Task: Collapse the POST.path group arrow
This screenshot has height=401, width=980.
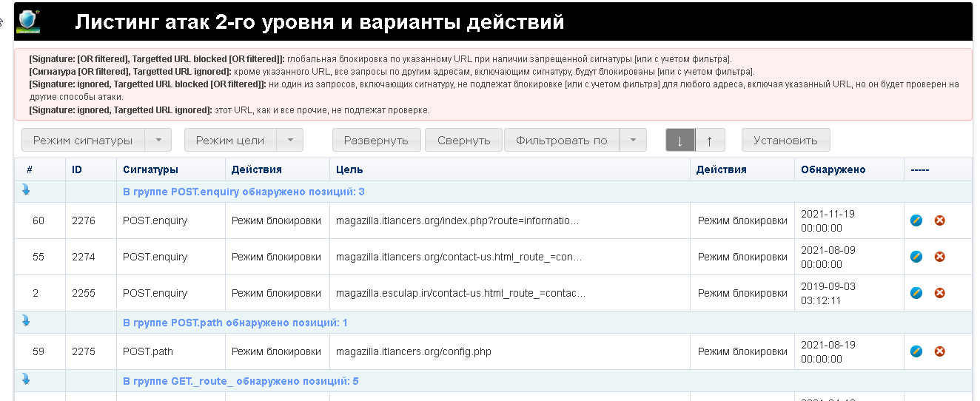Action: coord(26,322)
